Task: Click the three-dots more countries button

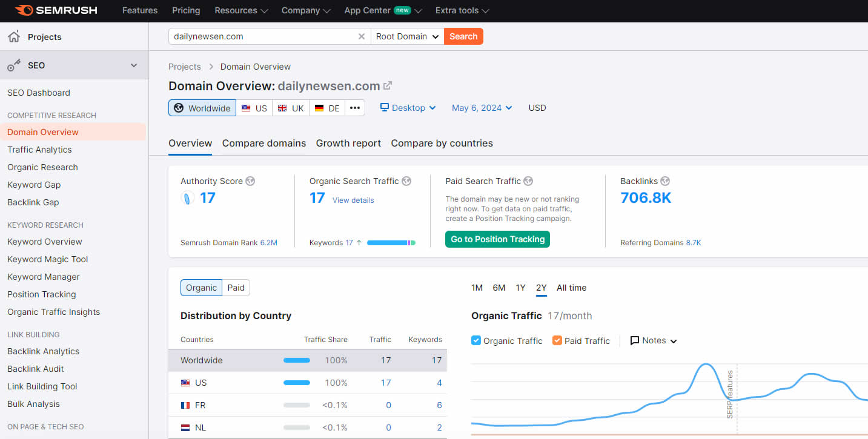Action: pyautogui.click(x=355, y=108)
